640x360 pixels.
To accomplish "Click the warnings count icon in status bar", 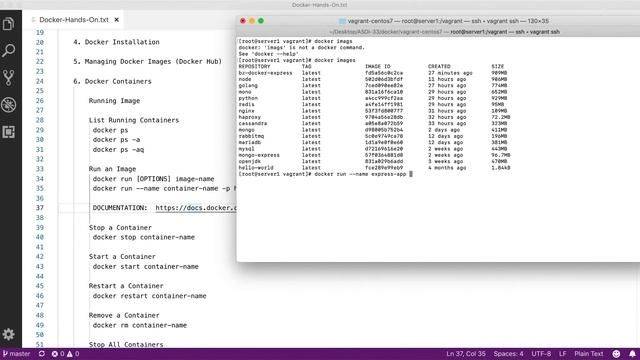I will (x=73, y=354).
